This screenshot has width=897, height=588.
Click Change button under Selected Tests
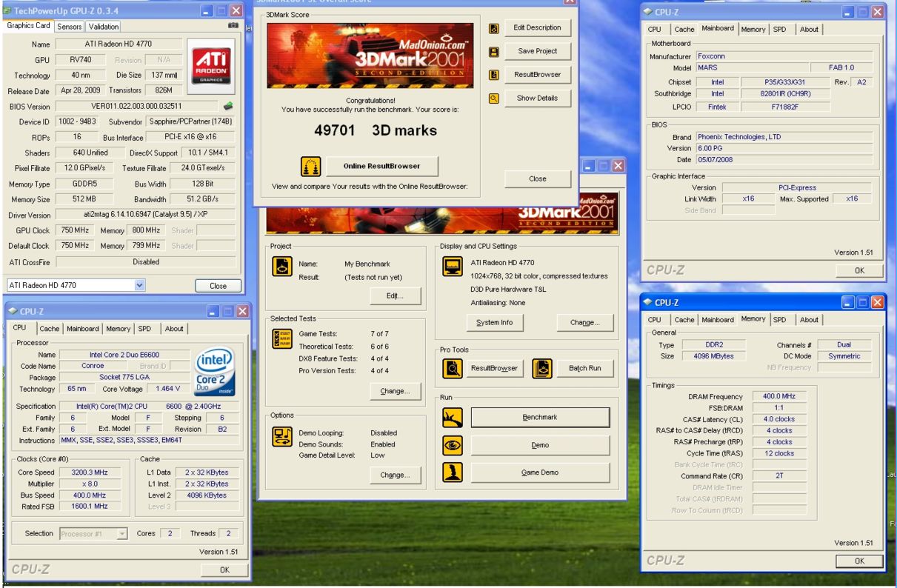[395, 391]
